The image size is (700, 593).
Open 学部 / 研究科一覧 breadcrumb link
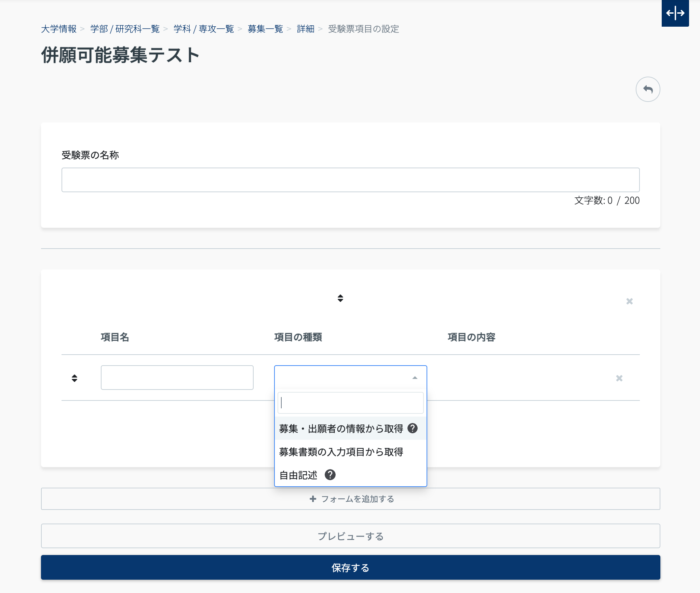pyautogui.click(x=125, y=29)
